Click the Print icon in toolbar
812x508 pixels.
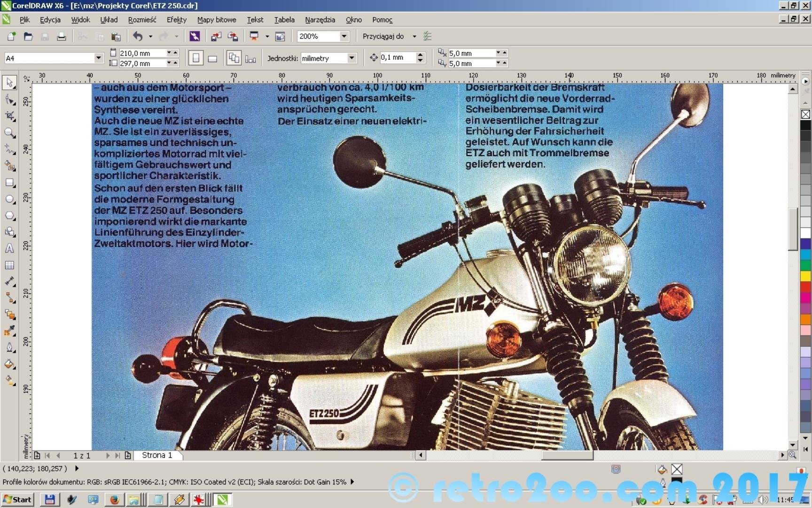pos(61,37)
